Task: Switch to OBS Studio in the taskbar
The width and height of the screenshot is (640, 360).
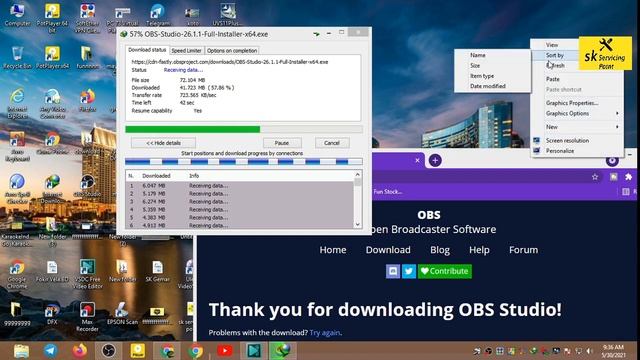Action: (x=109, y=351)
